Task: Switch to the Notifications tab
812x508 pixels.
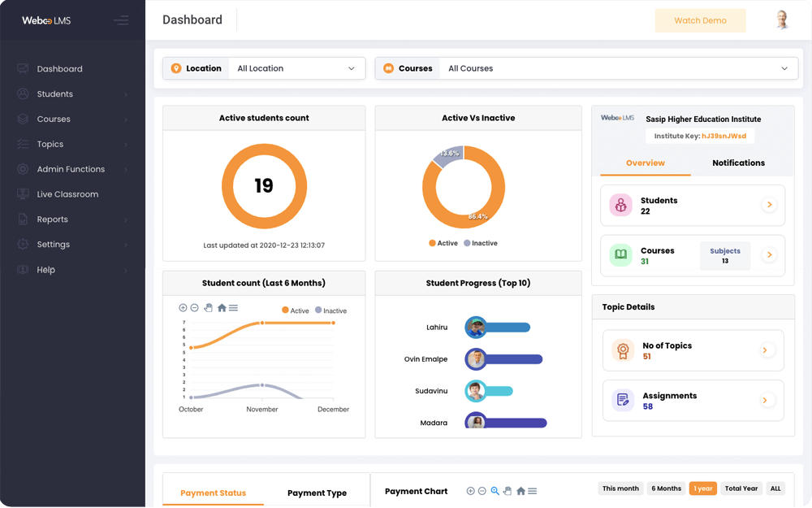Action: point(738,163)
